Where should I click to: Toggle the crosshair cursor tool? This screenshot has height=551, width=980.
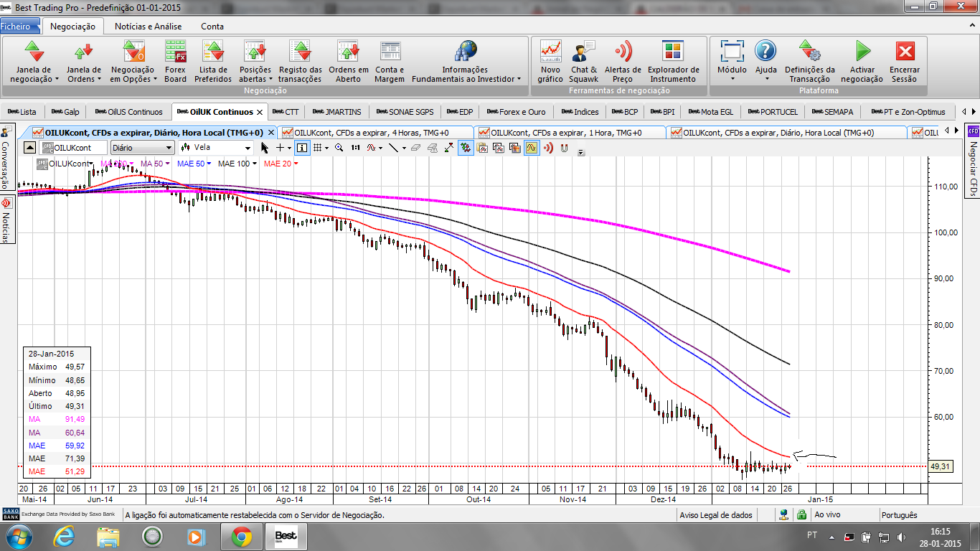point(281,148)
